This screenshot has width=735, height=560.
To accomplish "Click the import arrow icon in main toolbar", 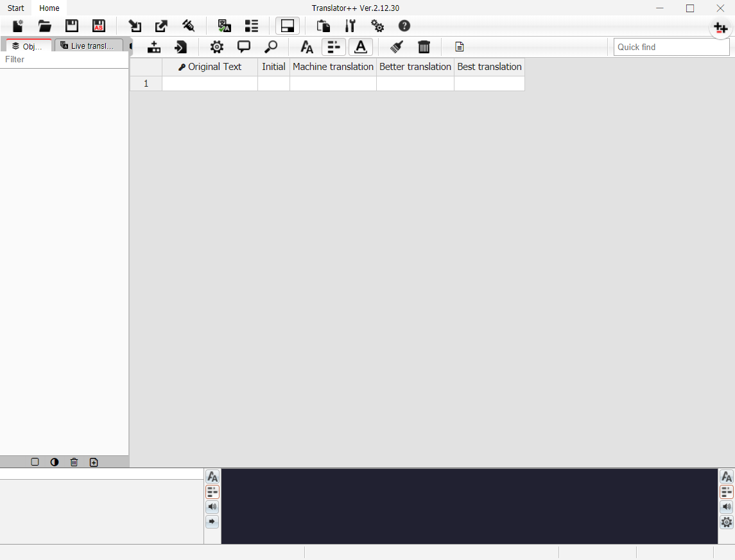I will [135, 26].
